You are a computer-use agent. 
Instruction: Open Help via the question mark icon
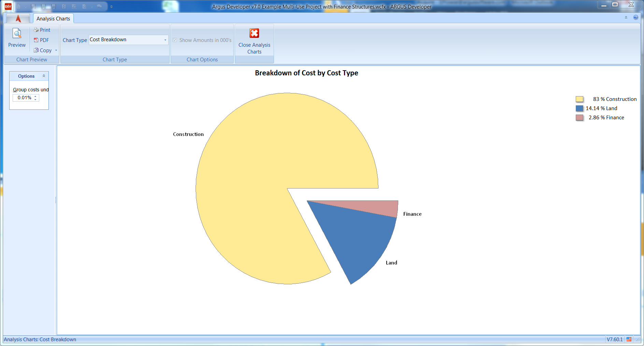click(x=636, y=17)
